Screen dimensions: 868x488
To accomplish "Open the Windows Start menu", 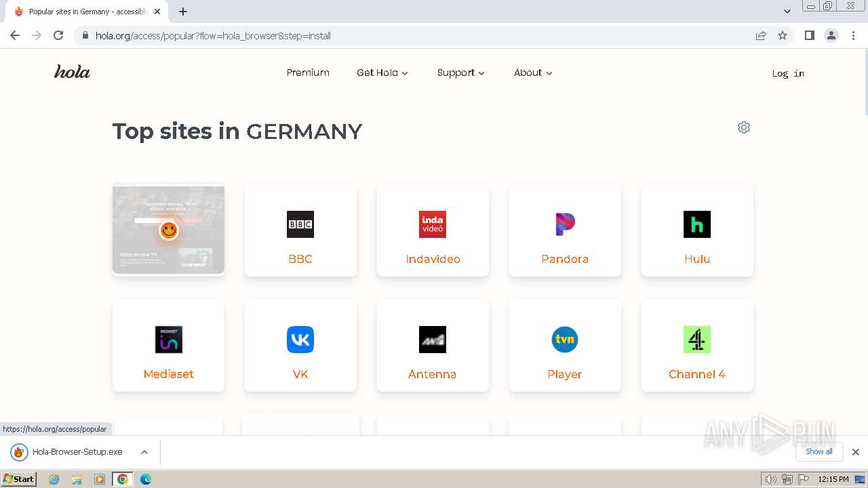I will pyautogui.click(x=18, y=479).
